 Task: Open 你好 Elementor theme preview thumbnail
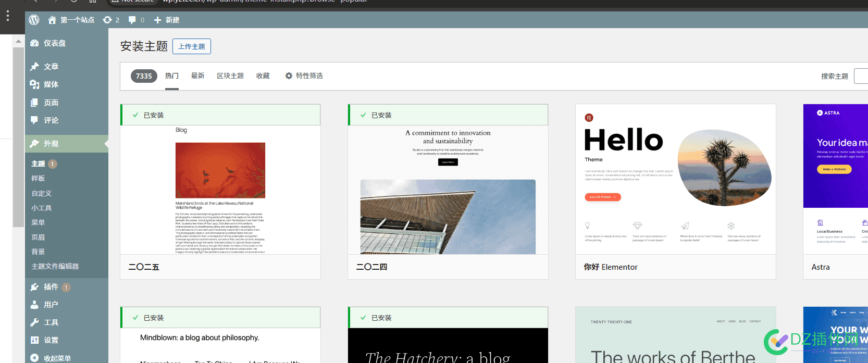(676, 179)
